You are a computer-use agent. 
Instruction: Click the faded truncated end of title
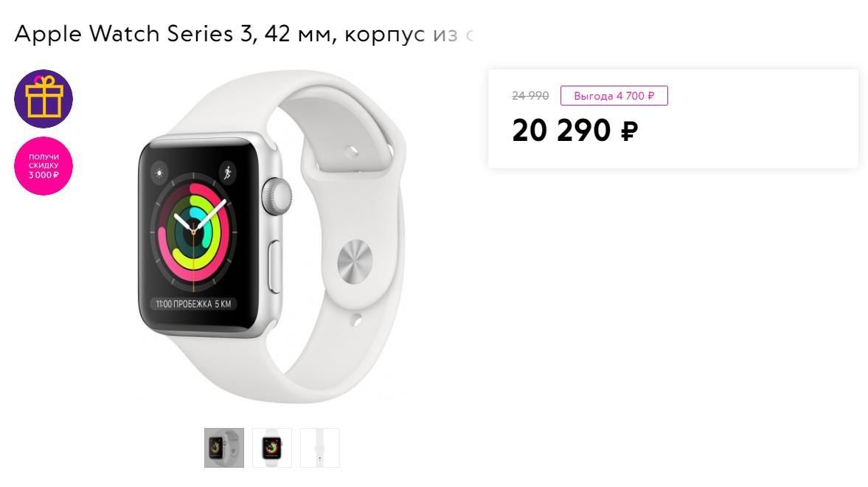point(453,35)
